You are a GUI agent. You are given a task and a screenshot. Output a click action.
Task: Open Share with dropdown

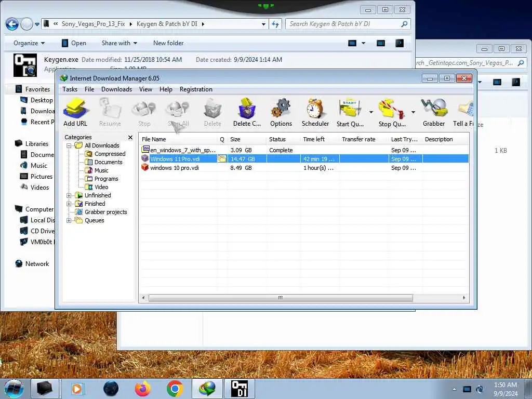point(119,43)
